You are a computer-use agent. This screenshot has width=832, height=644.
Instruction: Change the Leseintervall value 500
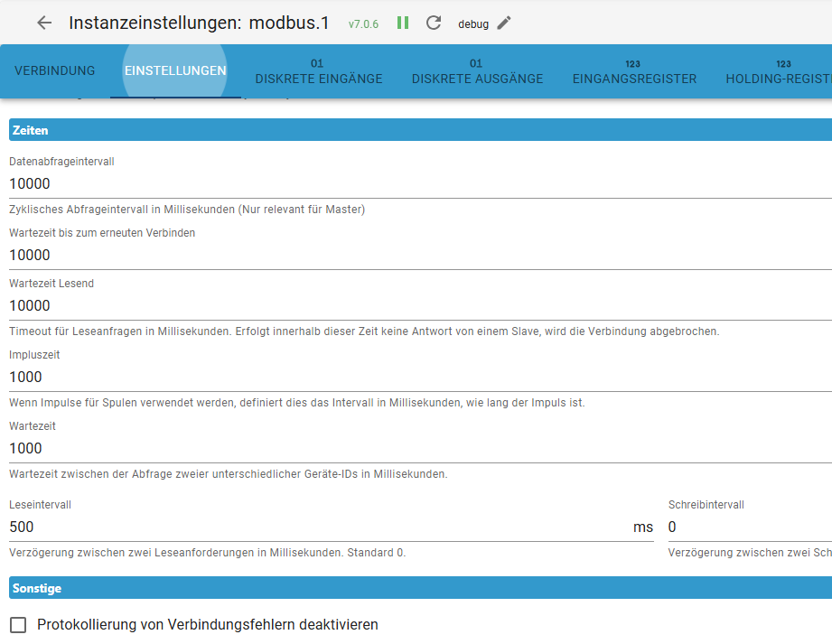click(x=318, y=527)
